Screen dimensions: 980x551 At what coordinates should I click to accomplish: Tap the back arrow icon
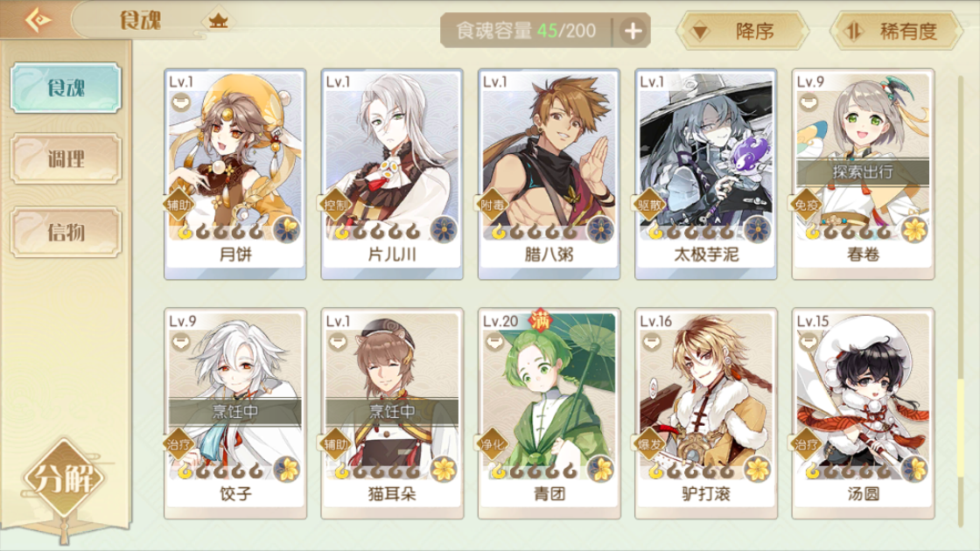pos(38,20)
